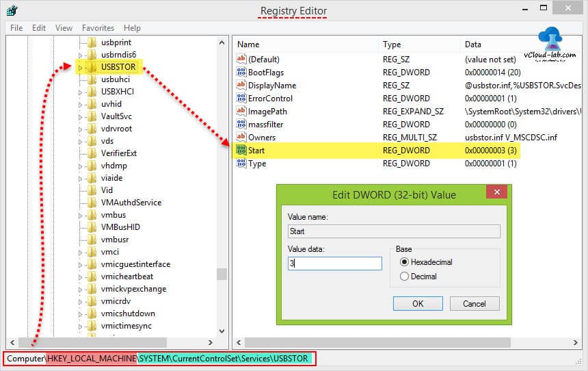Screen dimensions: 588x371
Task: Select the vmictimesync tree key
Action: coord(126,326)
